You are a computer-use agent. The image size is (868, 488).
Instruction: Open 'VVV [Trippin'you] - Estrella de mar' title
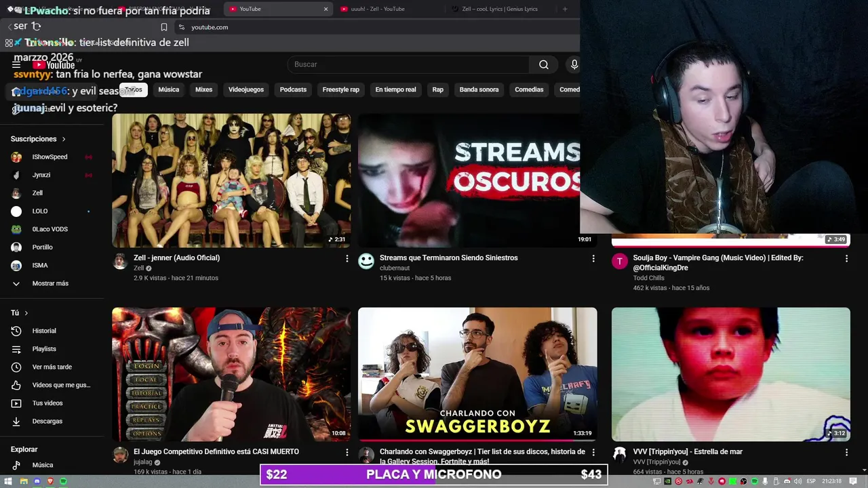click(688, 451)
